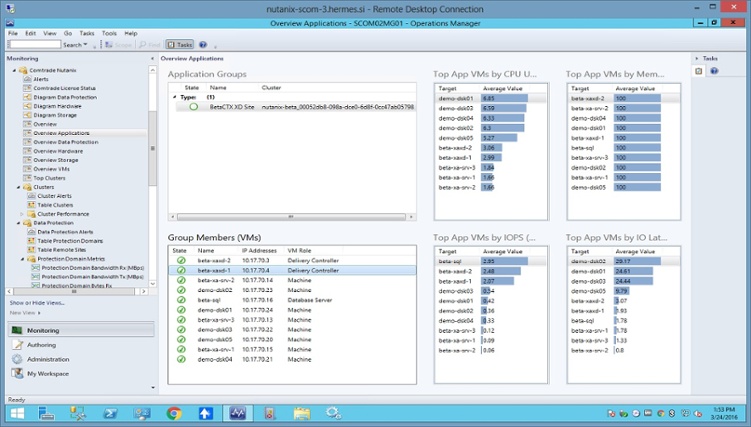The width and height of the screenshot is (751, 427).
Task: Open the Overview dashboard icon
Action: pos(28,124)
